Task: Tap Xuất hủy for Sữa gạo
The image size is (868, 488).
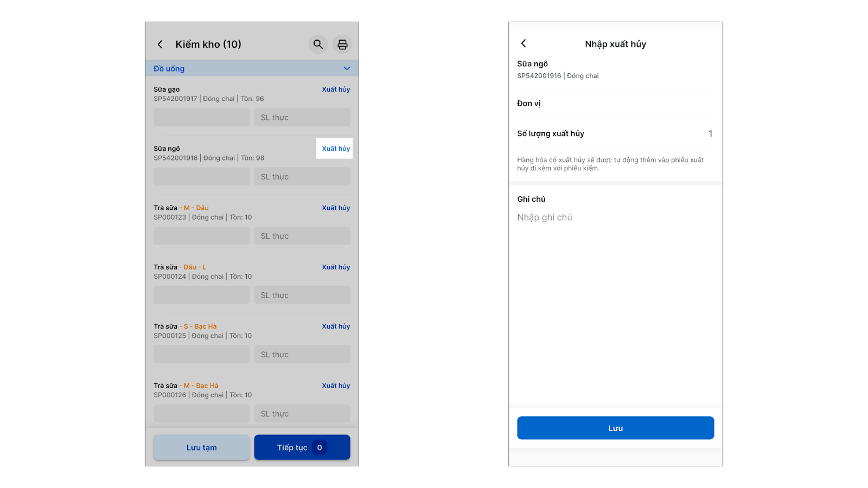Action: click(336, 89)
